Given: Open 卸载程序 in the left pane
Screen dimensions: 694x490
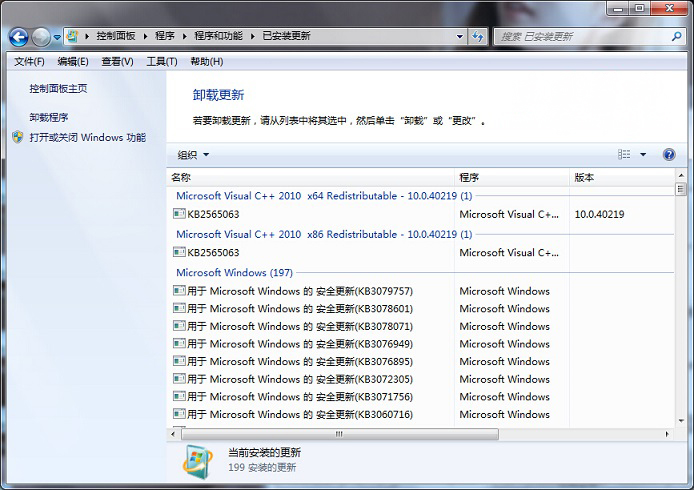Looking at the screenshot, I should coord(49,117).
